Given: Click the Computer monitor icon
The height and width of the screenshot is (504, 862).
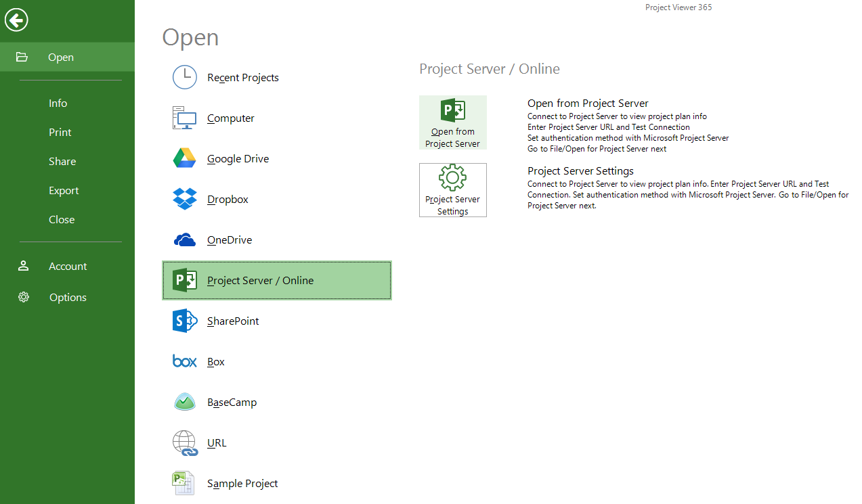Looking at the screenshot, I should pyautogui.click(x=184, y=118).
